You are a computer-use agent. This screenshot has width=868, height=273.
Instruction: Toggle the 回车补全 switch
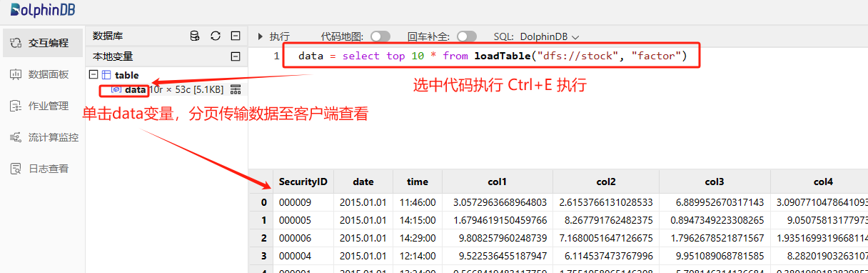(x=466, y=36)
